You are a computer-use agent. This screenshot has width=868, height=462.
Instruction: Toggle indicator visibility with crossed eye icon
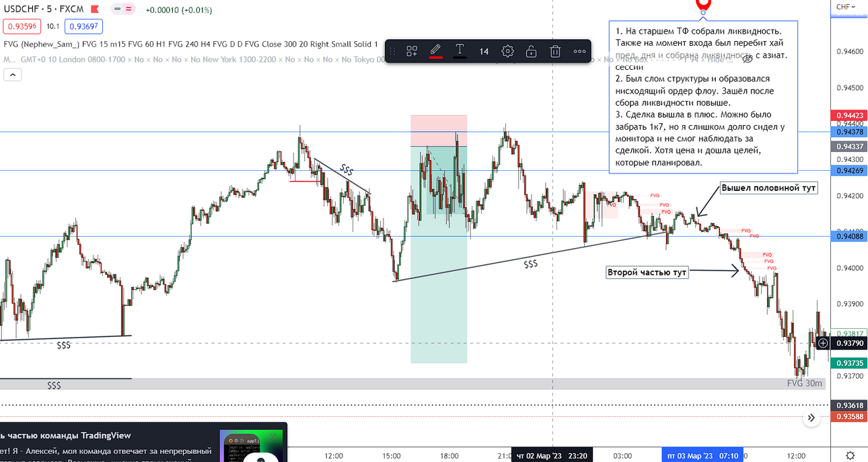pos(746,59)
